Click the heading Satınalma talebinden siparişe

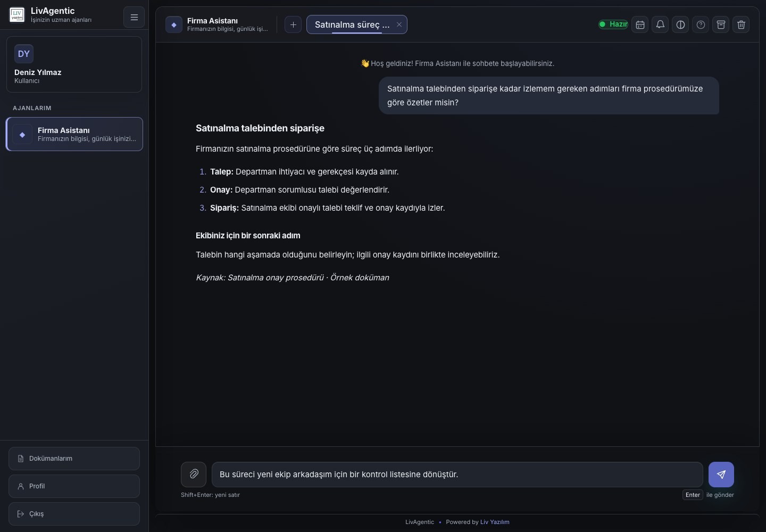coord(260,128)
